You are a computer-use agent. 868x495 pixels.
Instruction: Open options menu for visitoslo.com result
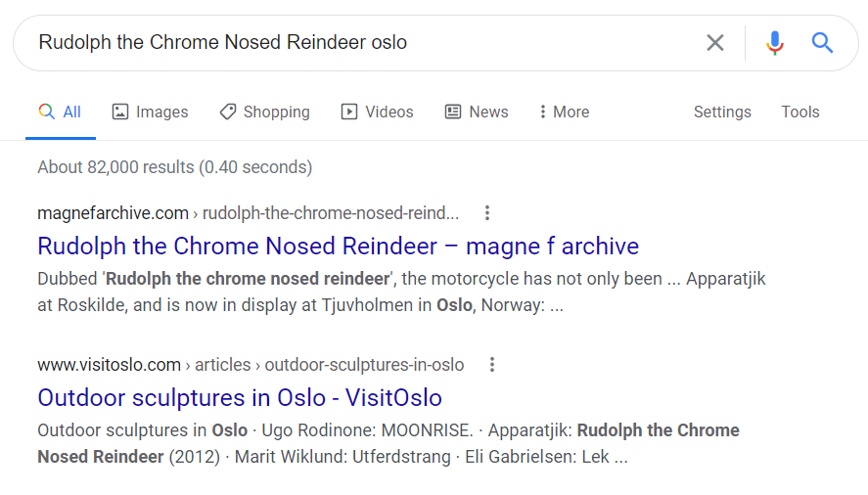click(x=492, y=365)
